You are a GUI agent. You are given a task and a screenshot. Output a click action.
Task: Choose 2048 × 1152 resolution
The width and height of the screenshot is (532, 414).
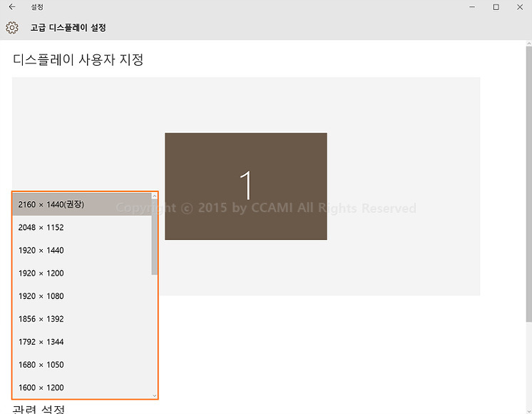82,227
